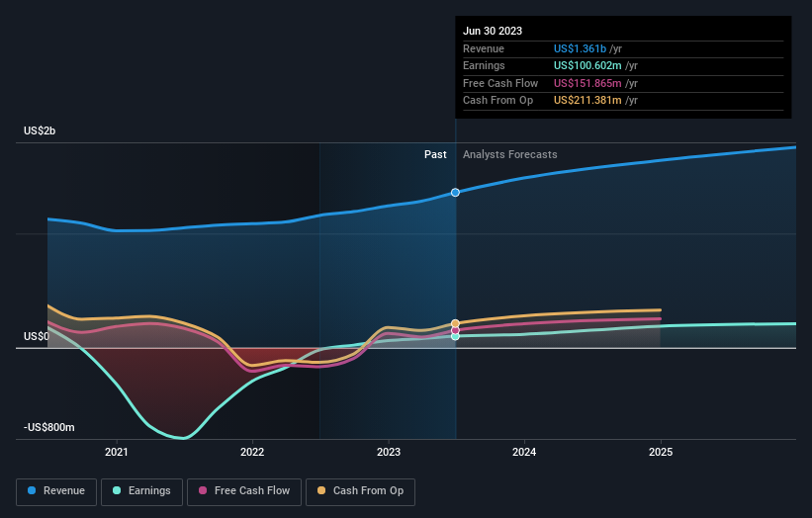
Task: Click the Cash From Op tooltip label
Action: [x=497, y=101]
